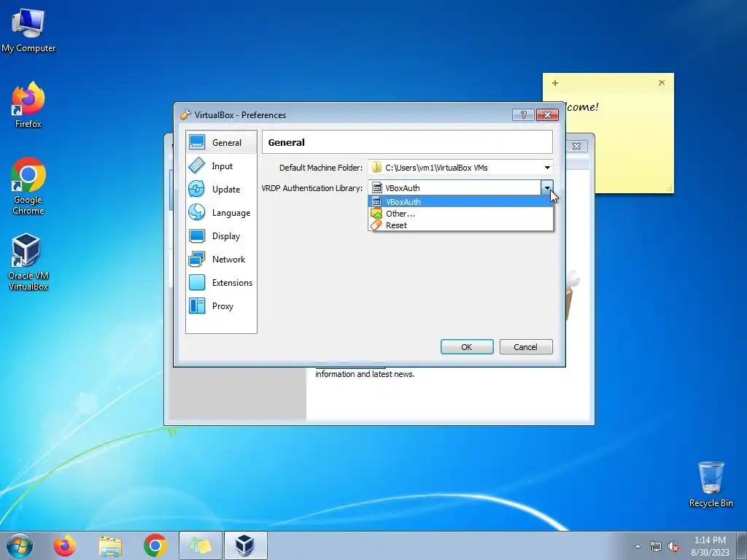Switch to Sticky Notes in the taskbar
This screenshot has width=747, height=560.
tap(201, 545)
